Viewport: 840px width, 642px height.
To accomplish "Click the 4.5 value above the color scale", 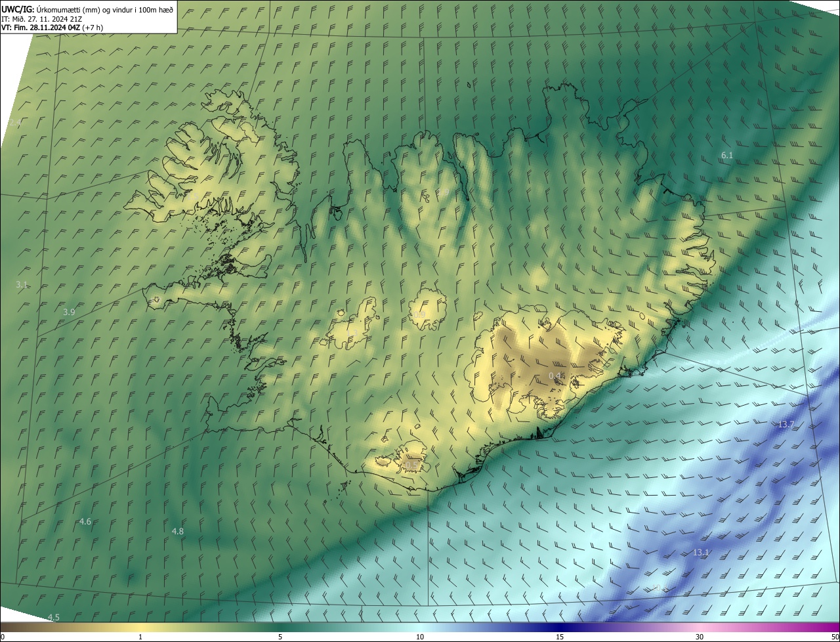I will [x=54, y=618].
